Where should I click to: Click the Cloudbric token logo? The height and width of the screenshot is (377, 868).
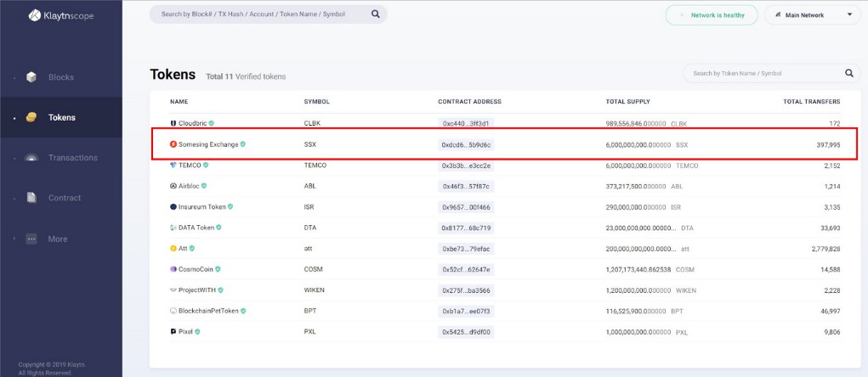[x=173, y=123]
